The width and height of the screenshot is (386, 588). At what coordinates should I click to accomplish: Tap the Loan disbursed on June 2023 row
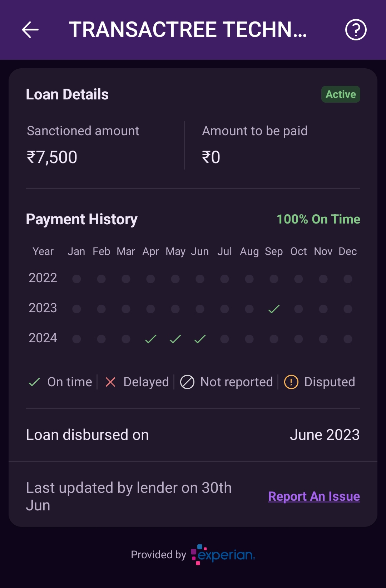(x=193, y=435)
